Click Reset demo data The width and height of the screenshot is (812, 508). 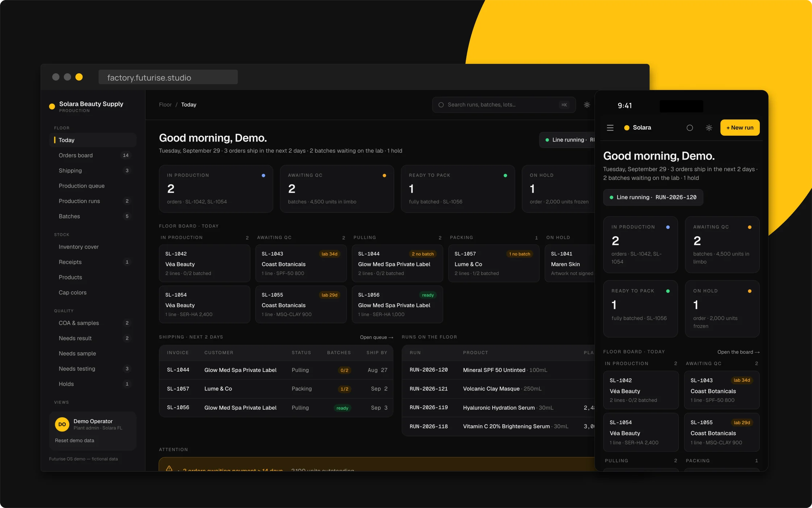pos(75,441)
